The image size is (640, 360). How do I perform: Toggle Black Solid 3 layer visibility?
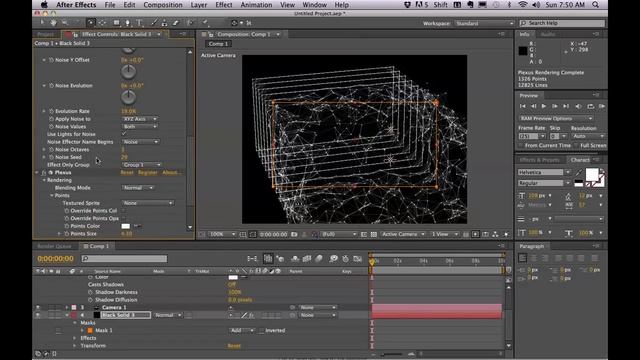38,315
